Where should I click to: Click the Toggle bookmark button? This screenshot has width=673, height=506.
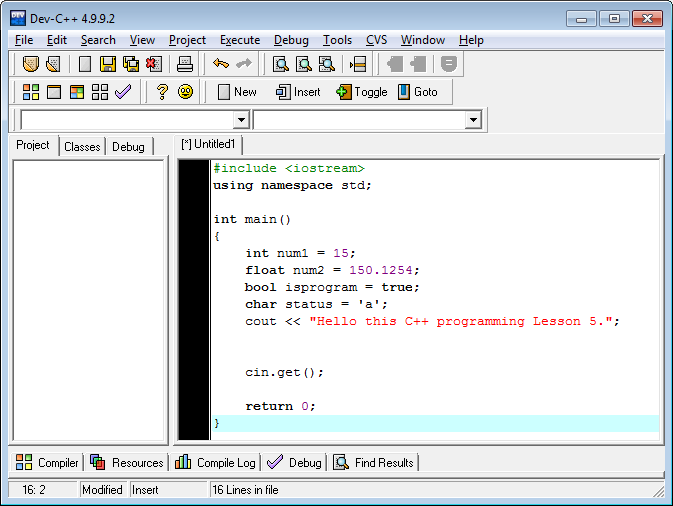(x=362, y=92)
